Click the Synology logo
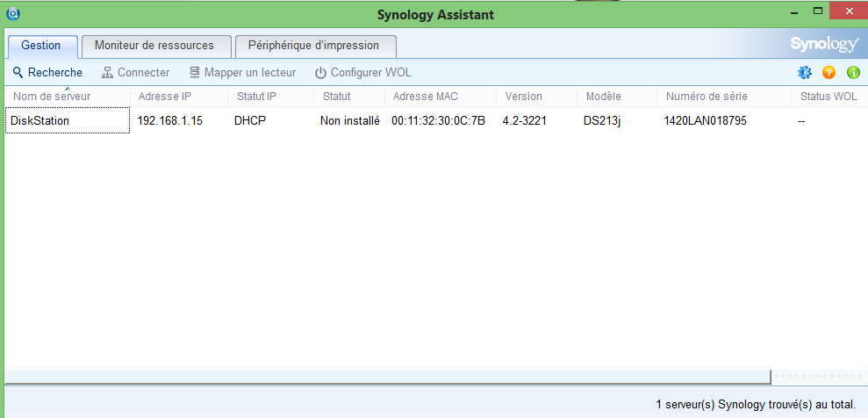This screenshot has height=418, width=868. (824, 45)
